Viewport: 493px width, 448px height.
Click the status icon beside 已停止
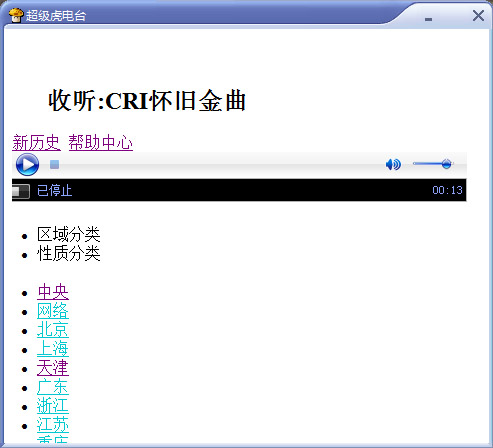point(20,191)
